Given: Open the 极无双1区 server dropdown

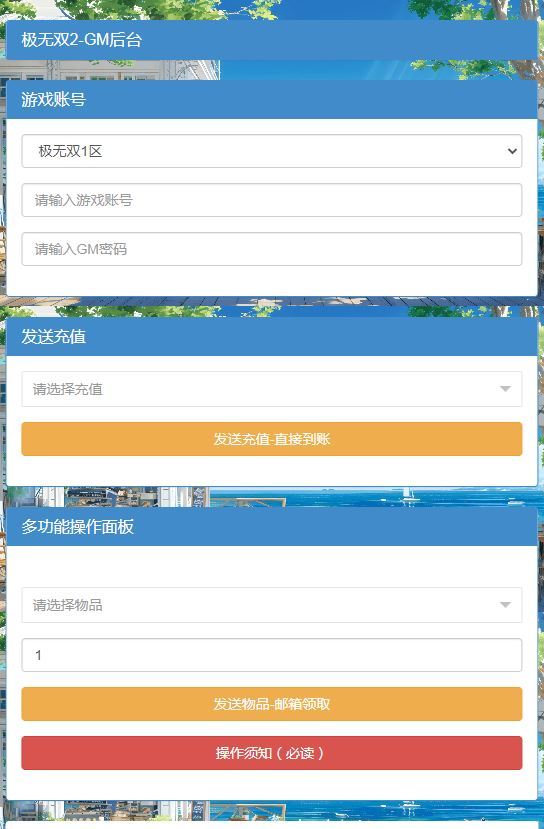Looking at the screenshot, I should tap(272, 151).
